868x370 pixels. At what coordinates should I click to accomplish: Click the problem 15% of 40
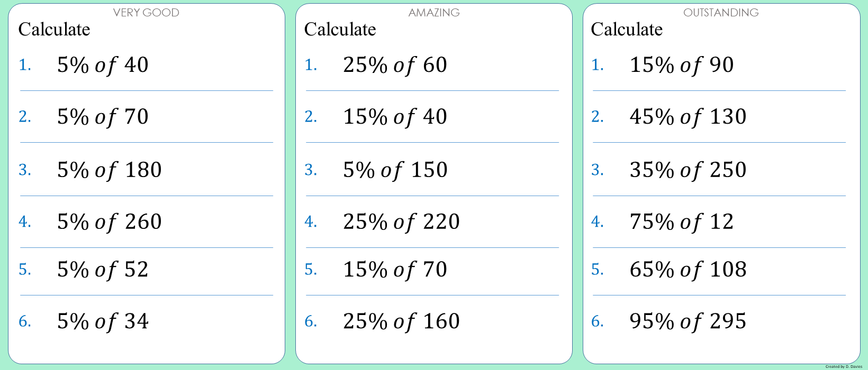click(x=395, y=117)
